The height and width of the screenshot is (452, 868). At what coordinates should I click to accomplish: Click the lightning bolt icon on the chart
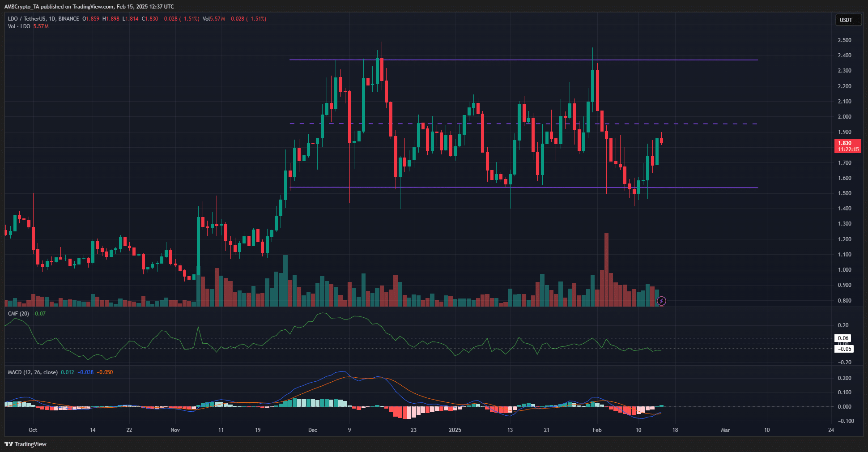tap(661, 301)
